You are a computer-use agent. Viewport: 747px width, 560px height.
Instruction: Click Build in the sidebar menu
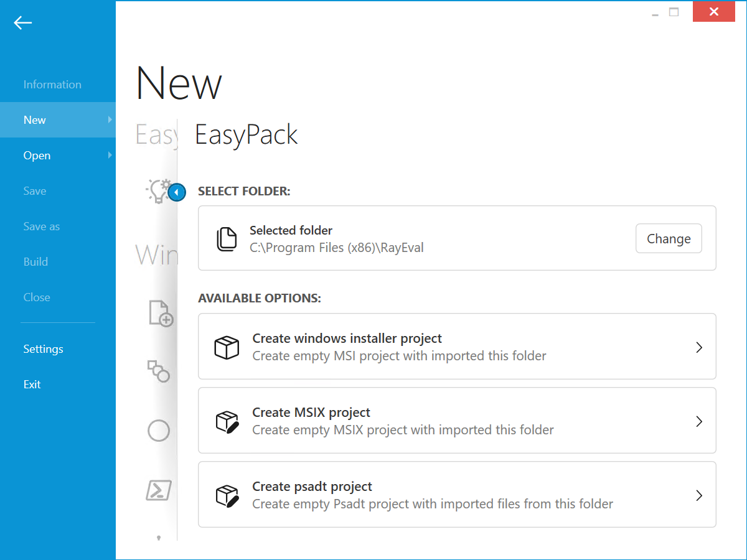coord(35,261)
